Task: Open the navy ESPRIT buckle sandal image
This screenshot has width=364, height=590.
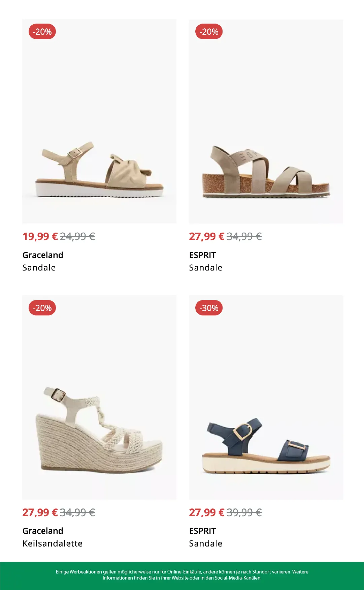Action: (x=266, y=397)
